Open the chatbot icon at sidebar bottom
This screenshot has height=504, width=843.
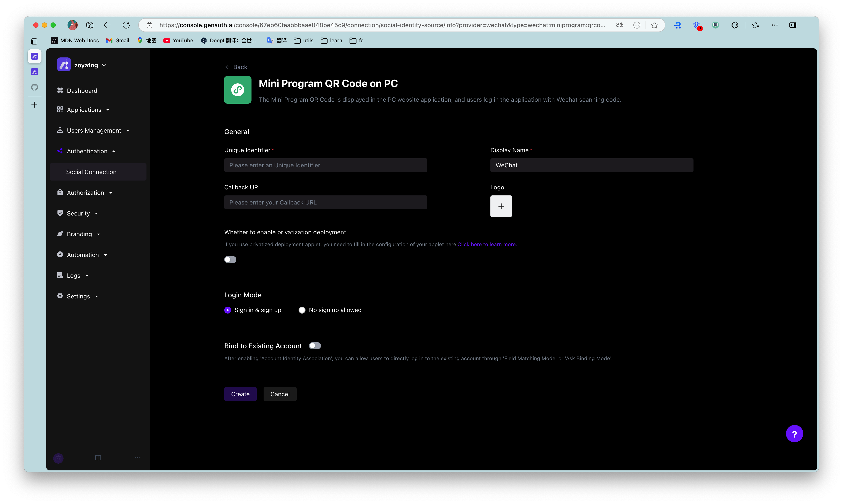[59, 458]
